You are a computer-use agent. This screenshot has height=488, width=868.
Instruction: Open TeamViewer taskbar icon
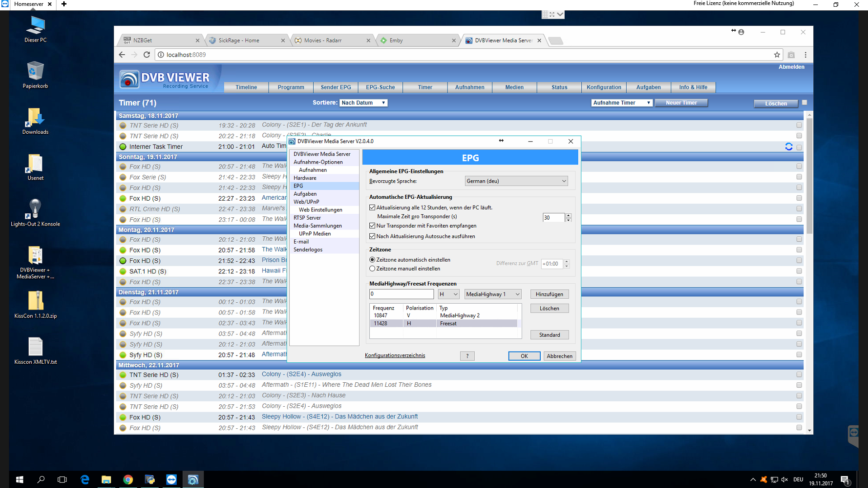(x=171, y=479)
